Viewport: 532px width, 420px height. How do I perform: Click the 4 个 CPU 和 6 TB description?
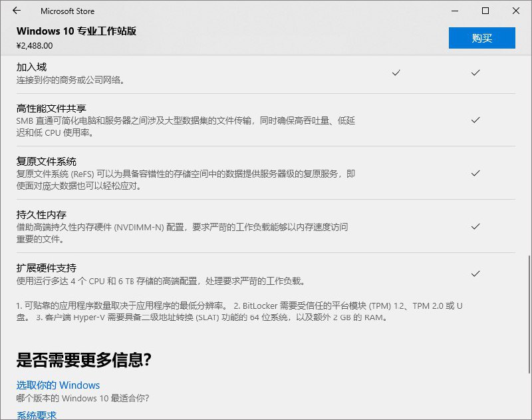click(x=161, y=281)
